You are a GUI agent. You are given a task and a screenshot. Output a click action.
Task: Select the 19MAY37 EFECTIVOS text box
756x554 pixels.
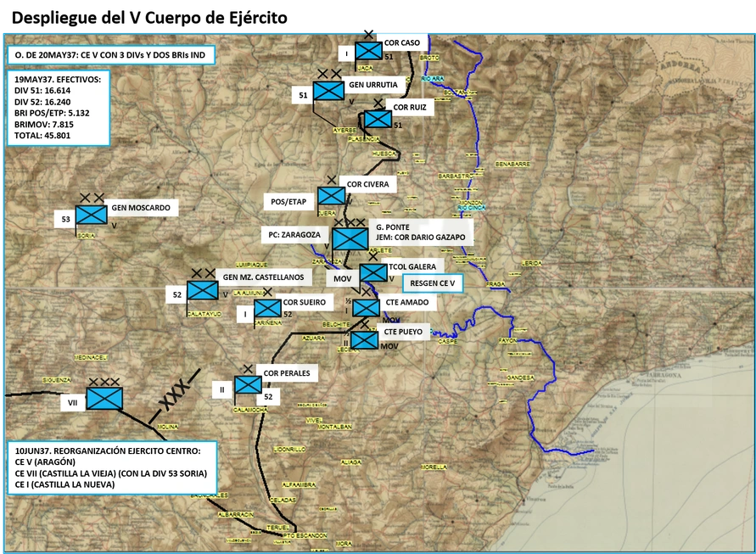59,108
